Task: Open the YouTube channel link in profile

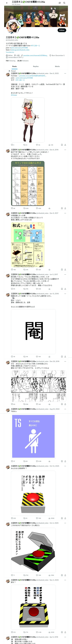Action: pyautogui.click(x=36, y=55)
